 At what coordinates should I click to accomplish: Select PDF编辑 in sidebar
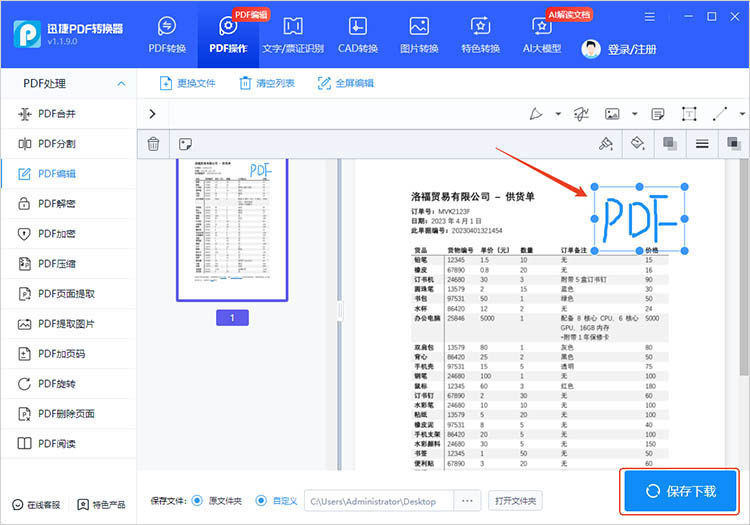pos(69,174)
